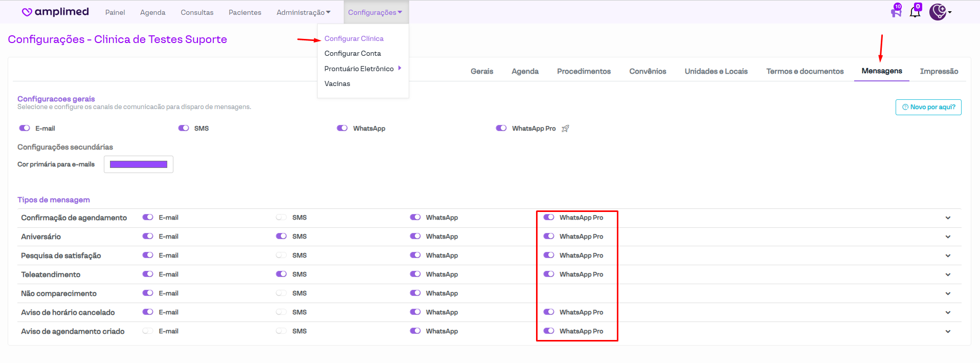Screen dimensions: 980x363
Task: Turn off WhatsApp Pro for Teleatendimento
Action: (x=549, y=274)
